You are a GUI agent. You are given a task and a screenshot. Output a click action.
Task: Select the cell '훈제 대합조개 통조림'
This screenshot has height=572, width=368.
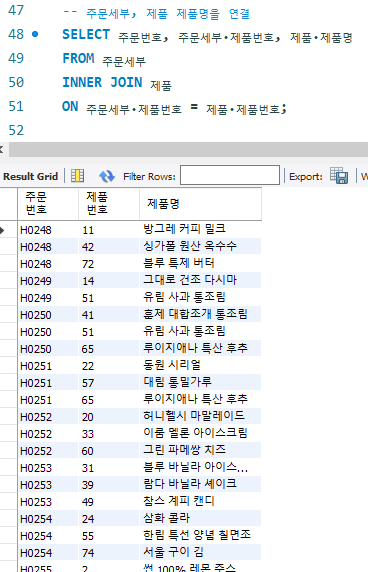[200, 314]
